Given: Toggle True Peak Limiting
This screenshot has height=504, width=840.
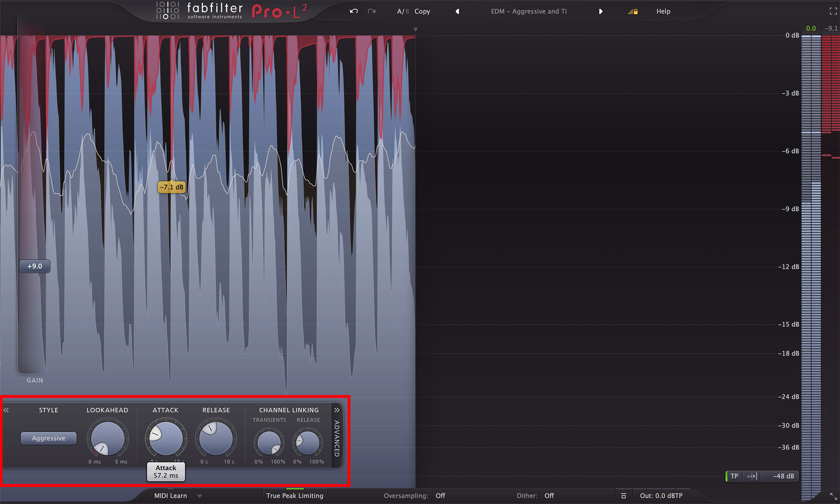Looking at the screenshot, I should tap(294, 496).
